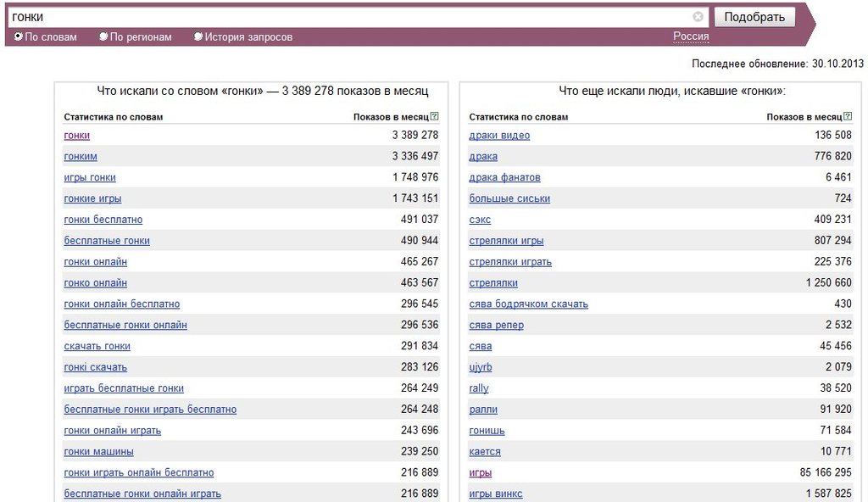Viewport: 868px width, 502px height.
Task: Select 'бесплатные гонки играть бесплатно' link
Action: pos(150,409)
